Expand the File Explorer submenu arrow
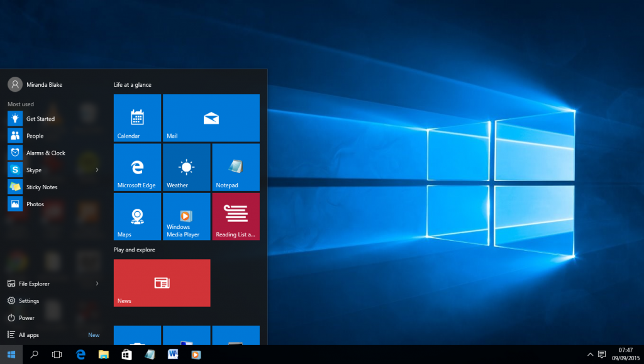 [x=98, y=284]
